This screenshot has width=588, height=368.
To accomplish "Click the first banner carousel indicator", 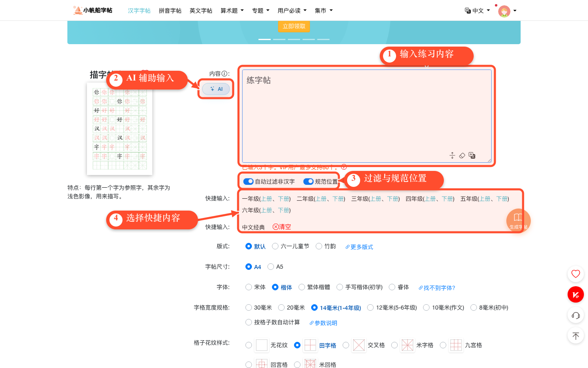I will [265, 39].
